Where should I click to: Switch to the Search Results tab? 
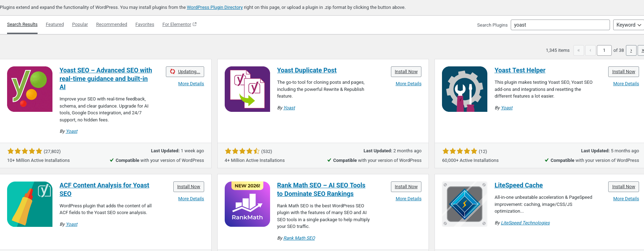click(22, 24)
